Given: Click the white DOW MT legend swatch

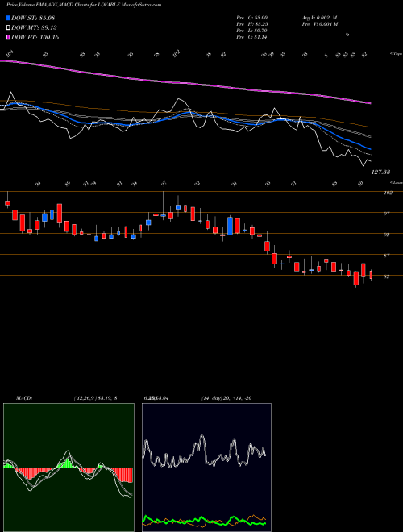Looking at the screenshot, I should [x=9, y=28].
